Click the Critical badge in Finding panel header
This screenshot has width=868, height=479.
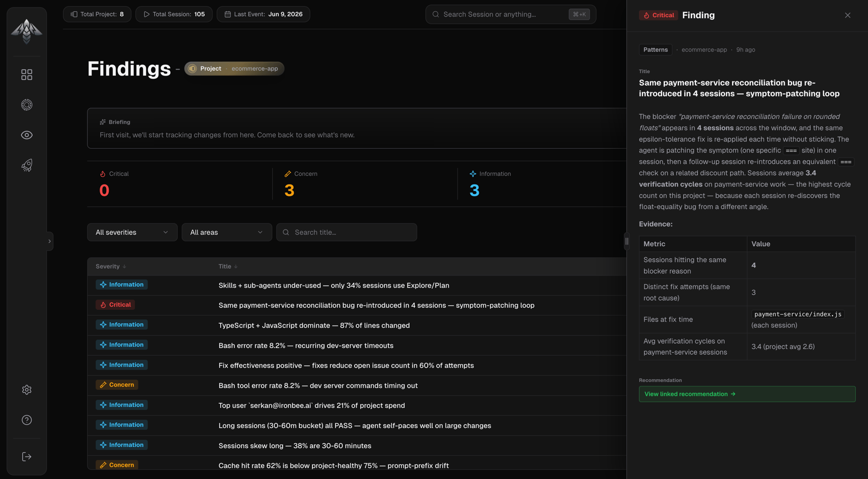pyautogui.click(x=658, y=15)
